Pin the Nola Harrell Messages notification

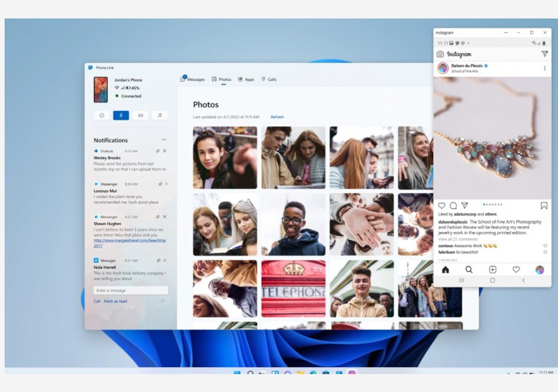point(159,260)
